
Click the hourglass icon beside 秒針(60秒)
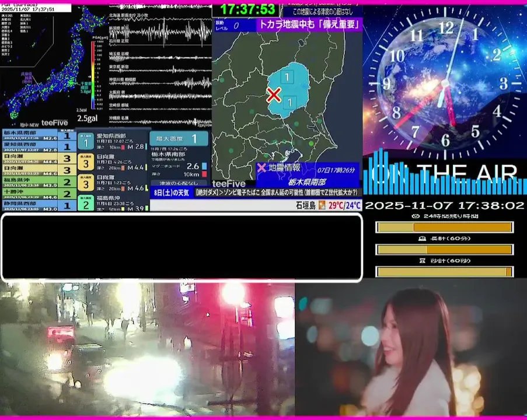(x=423, y=260)
